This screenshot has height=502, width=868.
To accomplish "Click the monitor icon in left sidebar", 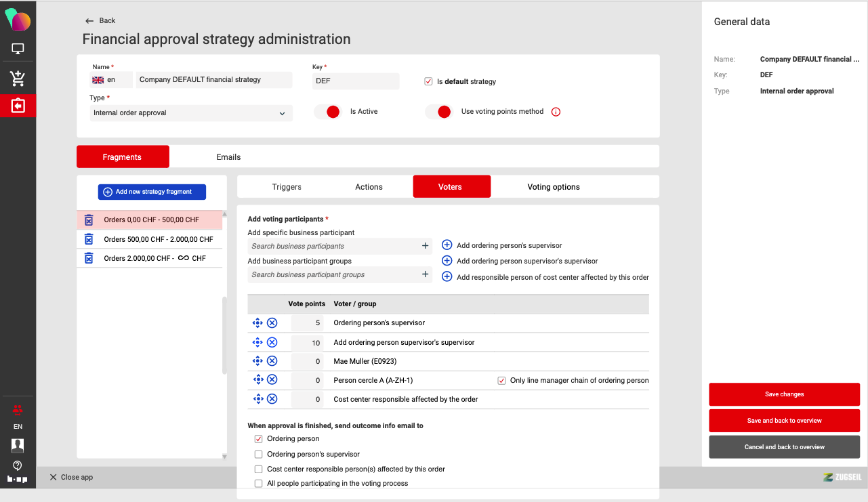I will (x=18, y=49).
